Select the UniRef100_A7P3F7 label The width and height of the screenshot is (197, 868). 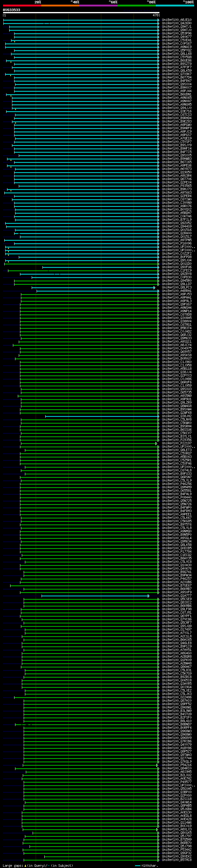pos(176,67)
